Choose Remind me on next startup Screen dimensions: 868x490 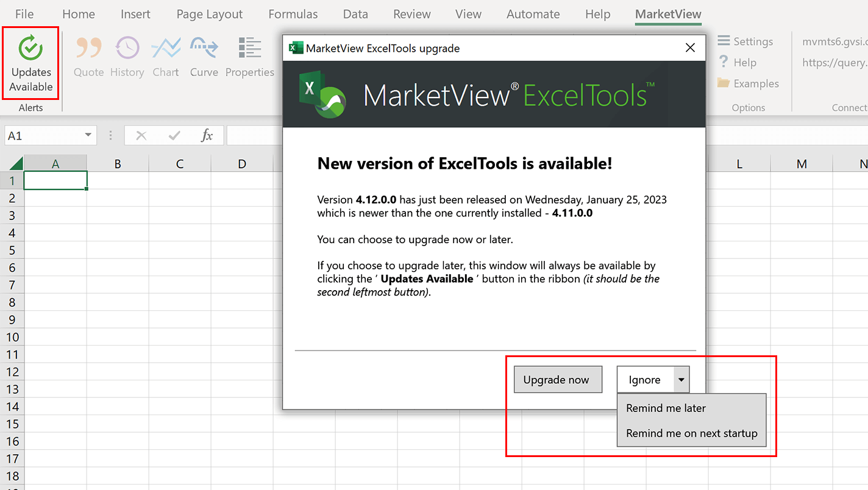click(x=691, y=433)
